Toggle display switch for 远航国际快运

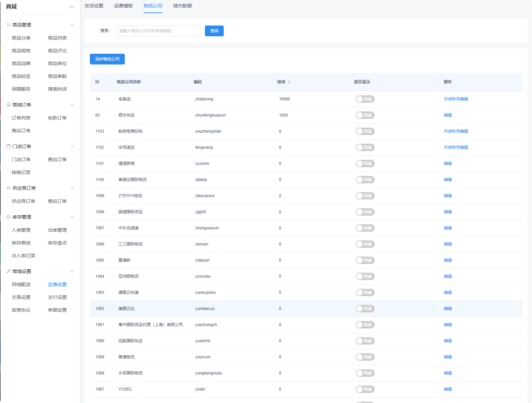pyautogui.click(x=365, y=341)
